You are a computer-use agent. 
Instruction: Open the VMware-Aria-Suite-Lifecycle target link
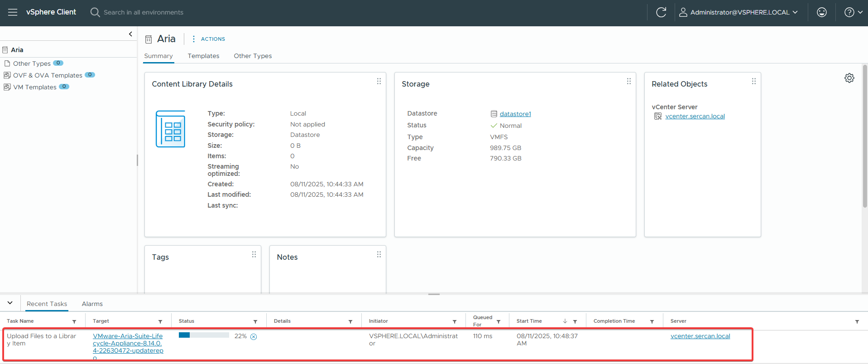point(128,347)
